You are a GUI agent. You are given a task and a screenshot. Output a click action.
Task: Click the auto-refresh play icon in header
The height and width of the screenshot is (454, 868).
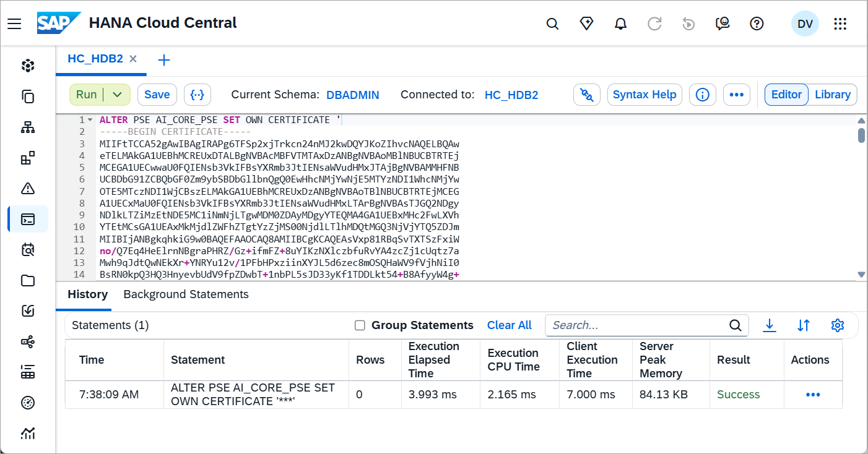coord(688,24)
